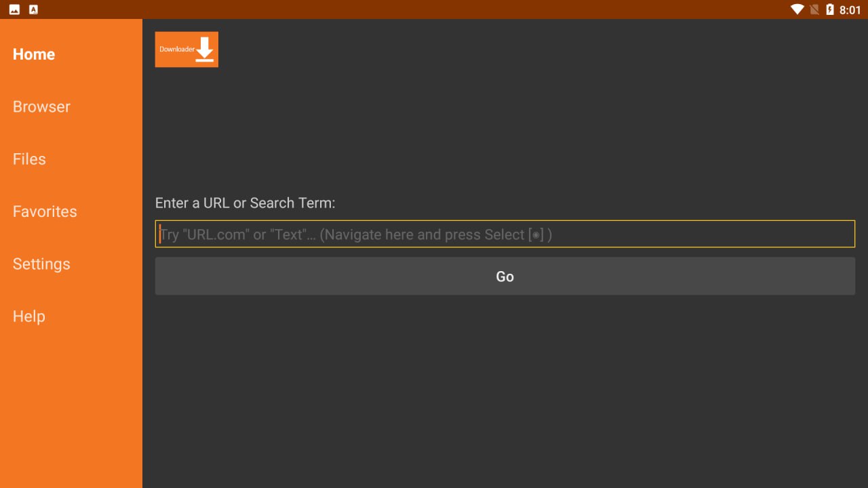
Task: Open the Settings page
Action: 41,264
